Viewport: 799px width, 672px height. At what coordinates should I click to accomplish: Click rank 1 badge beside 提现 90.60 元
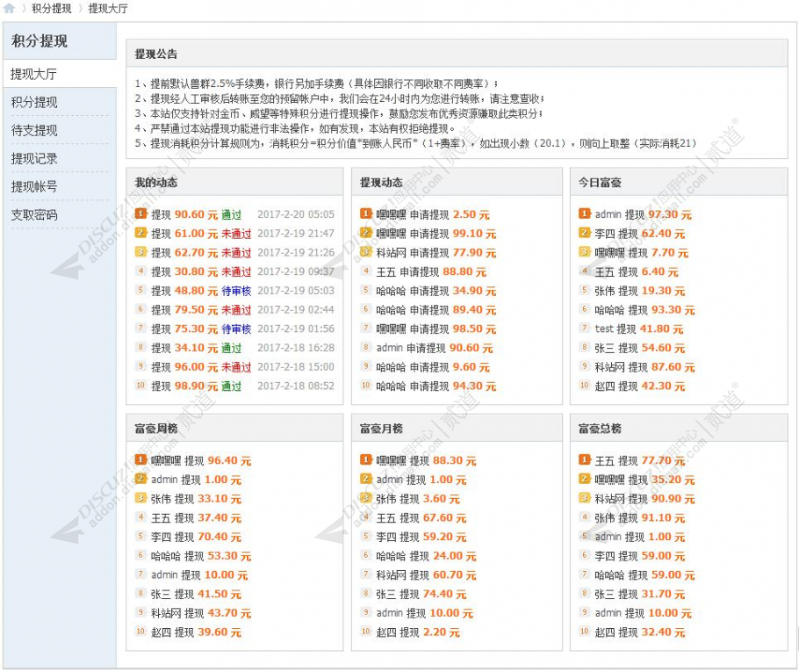140,213
